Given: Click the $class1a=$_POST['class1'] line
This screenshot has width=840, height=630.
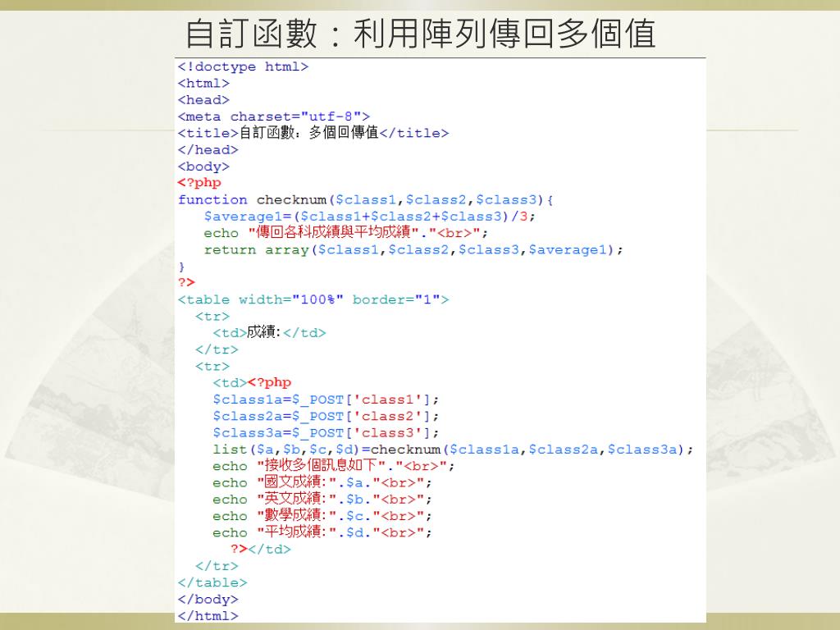Looking at the screenshot, I should click(x=326, y=399).
